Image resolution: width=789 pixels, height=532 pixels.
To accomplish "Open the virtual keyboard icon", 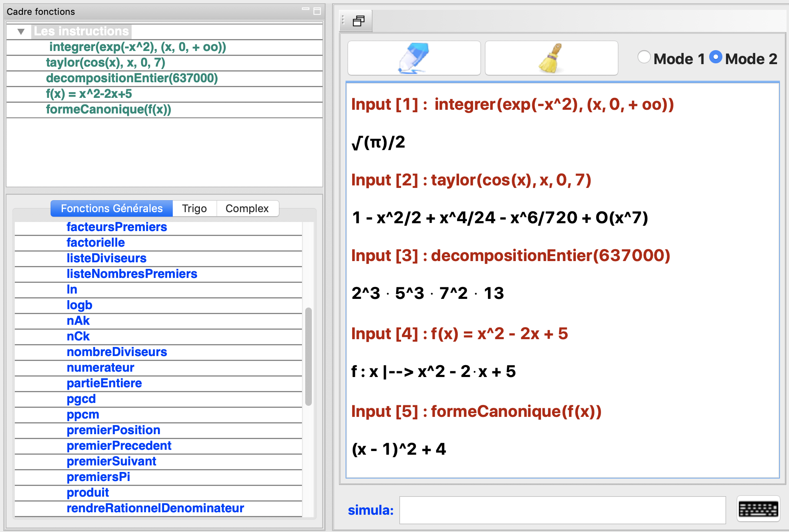I will (x=758, y=509).
